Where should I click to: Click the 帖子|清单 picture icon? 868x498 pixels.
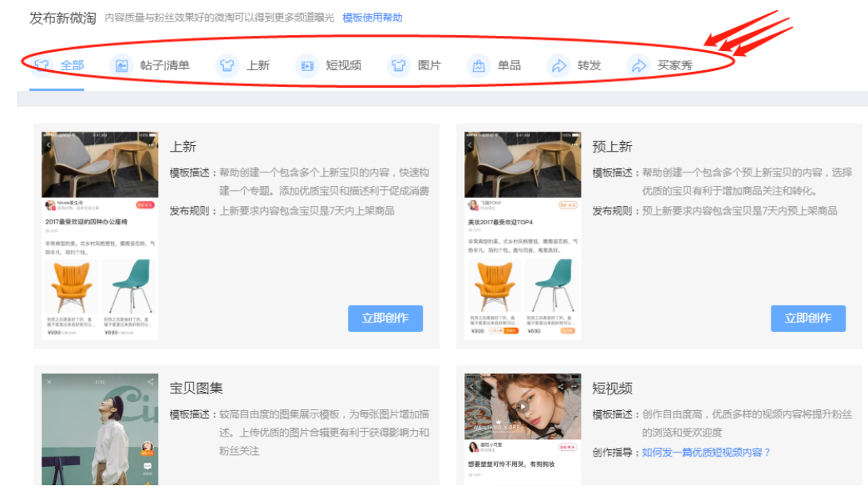tap(121, 65)
